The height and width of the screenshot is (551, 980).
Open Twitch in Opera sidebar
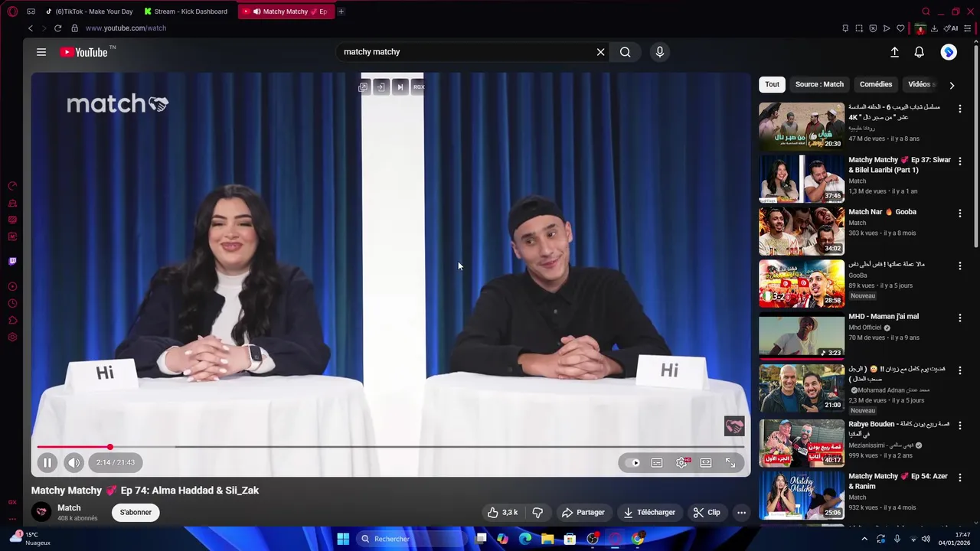coord(12,262)
